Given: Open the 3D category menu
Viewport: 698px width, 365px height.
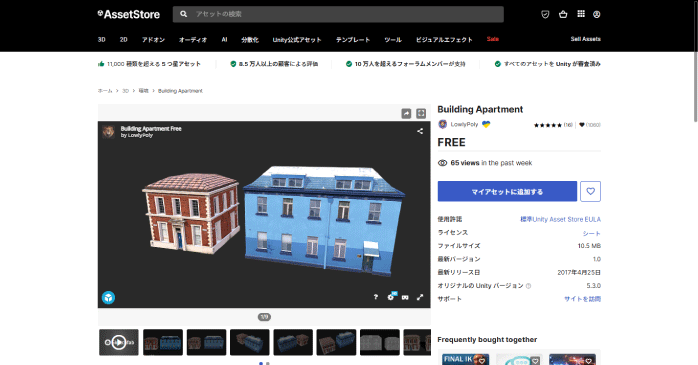Looking at the screenshot, I should 101,40.
